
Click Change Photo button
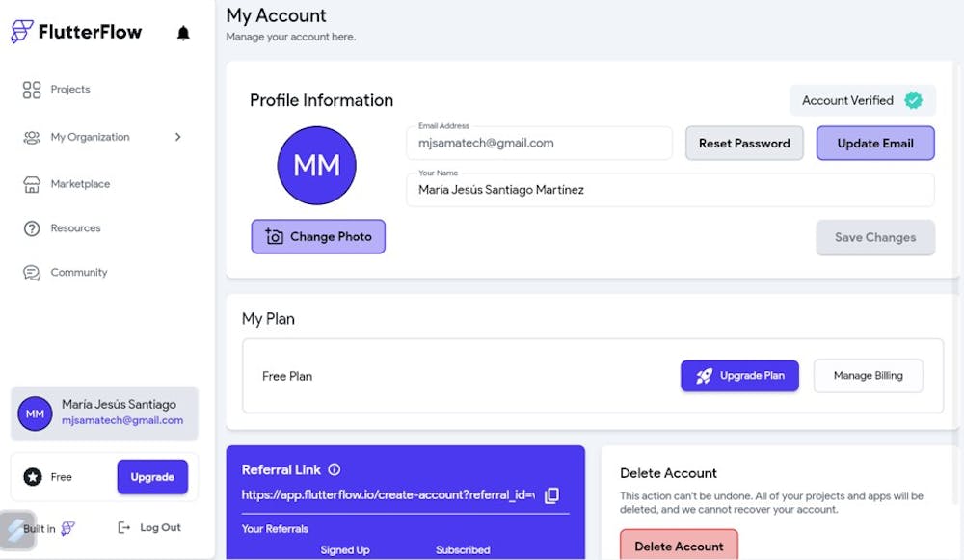click(x=318, y=237)
